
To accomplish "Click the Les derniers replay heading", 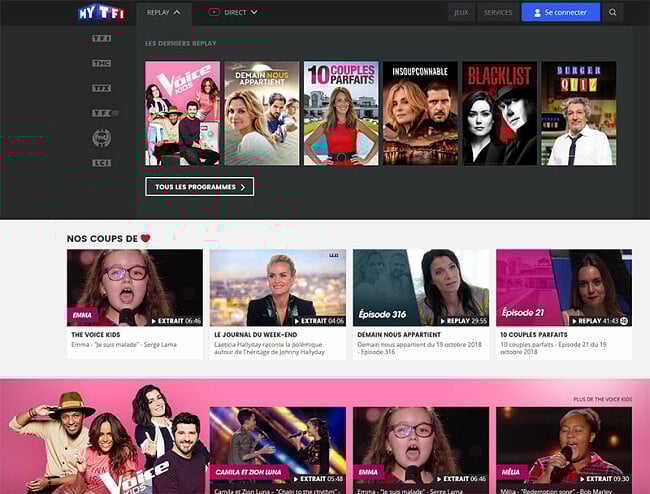I will tap(181, 43).
